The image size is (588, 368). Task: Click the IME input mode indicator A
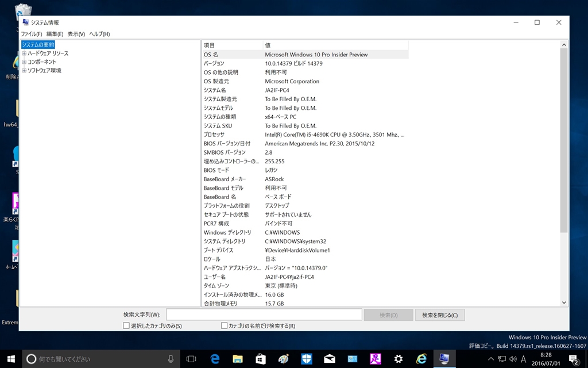pos(524,359)
